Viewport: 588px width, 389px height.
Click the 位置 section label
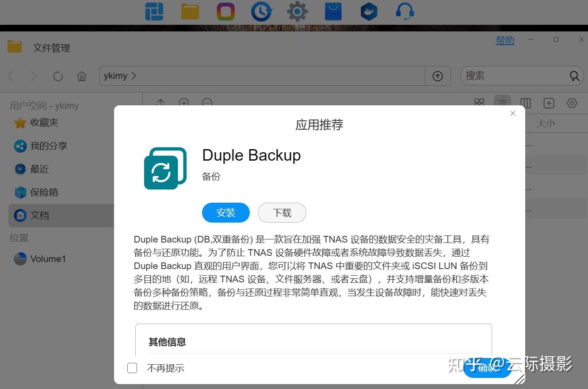tap(19, 238)
